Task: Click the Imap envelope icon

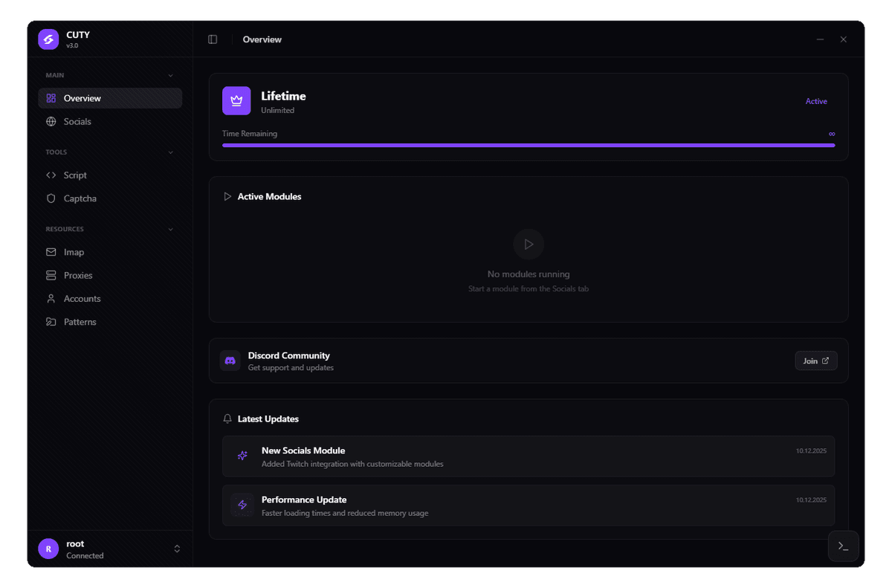Action: 49,252
